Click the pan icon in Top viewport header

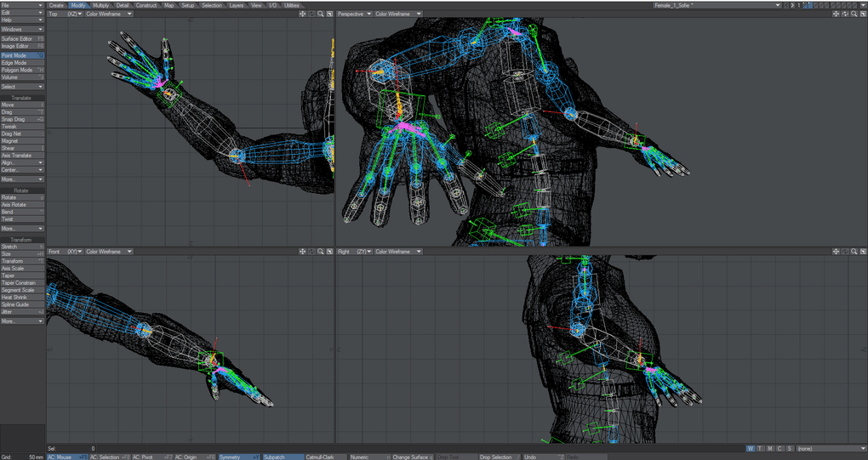coord(303,14)
